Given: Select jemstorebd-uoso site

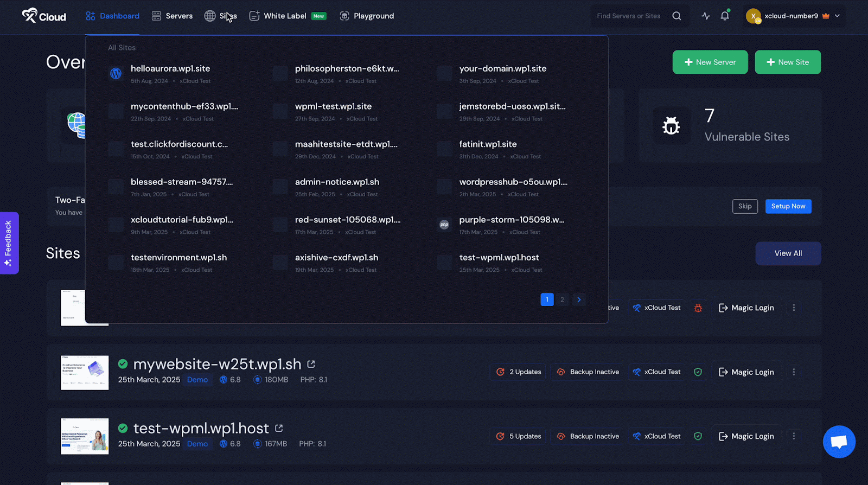Looking at the screenshot, I should (x=512, y=106).
